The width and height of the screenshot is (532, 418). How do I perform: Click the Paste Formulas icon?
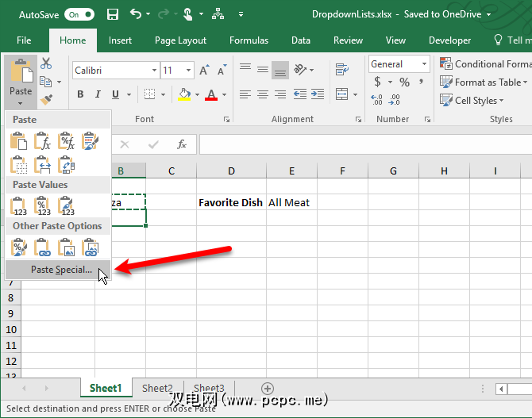tap(43, 142)
